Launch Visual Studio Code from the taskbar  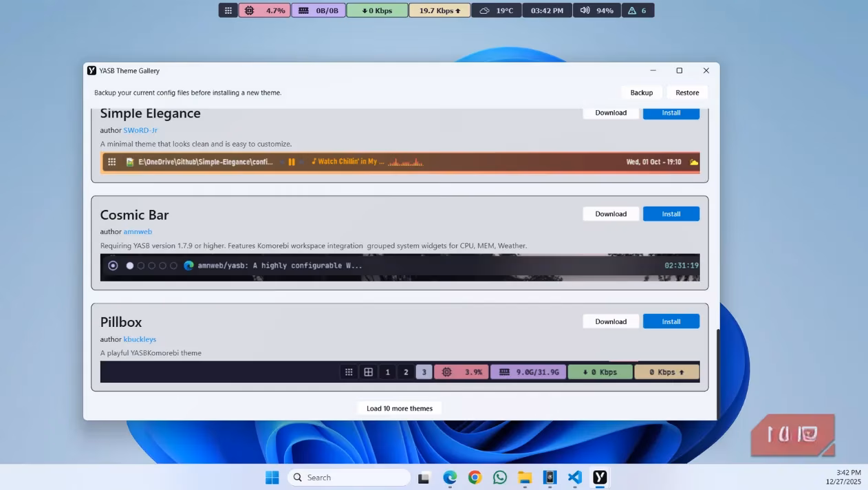click(574, 477)
